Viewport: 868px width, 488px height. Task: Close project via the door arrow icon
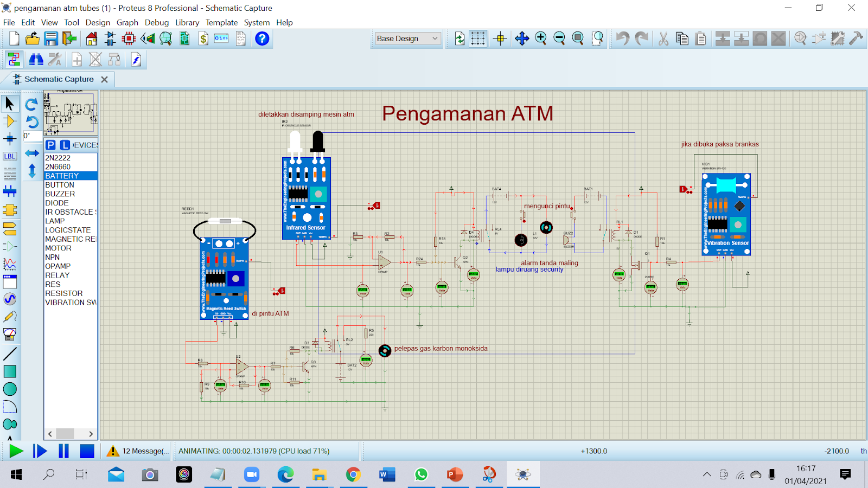point(69,38)
